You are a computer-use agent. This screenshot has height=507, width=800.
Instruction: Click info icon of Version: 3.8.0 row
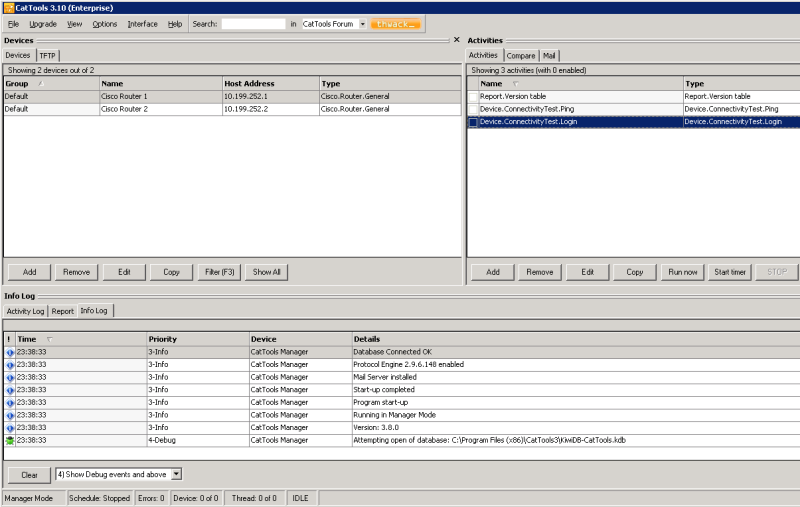pyautogui.click(x=10, y=428)
